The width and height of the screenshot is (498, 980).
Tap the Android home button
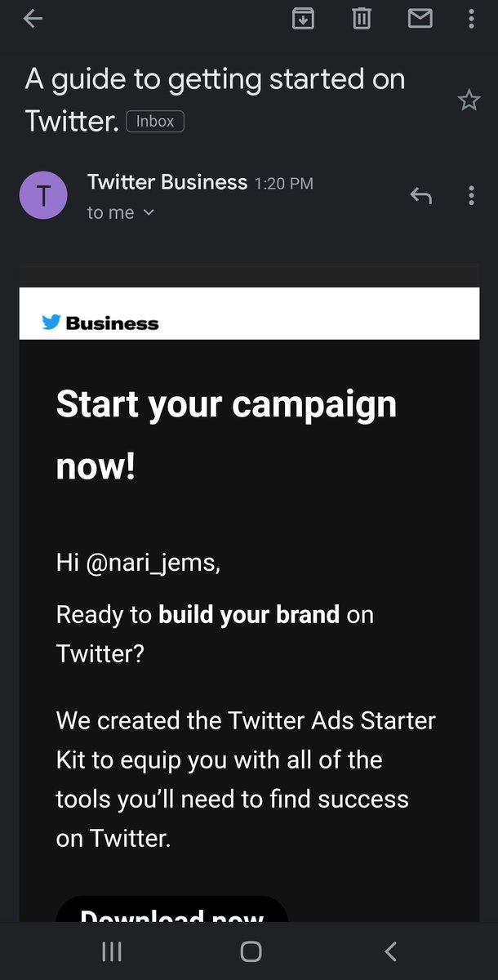tap(251, 951)
